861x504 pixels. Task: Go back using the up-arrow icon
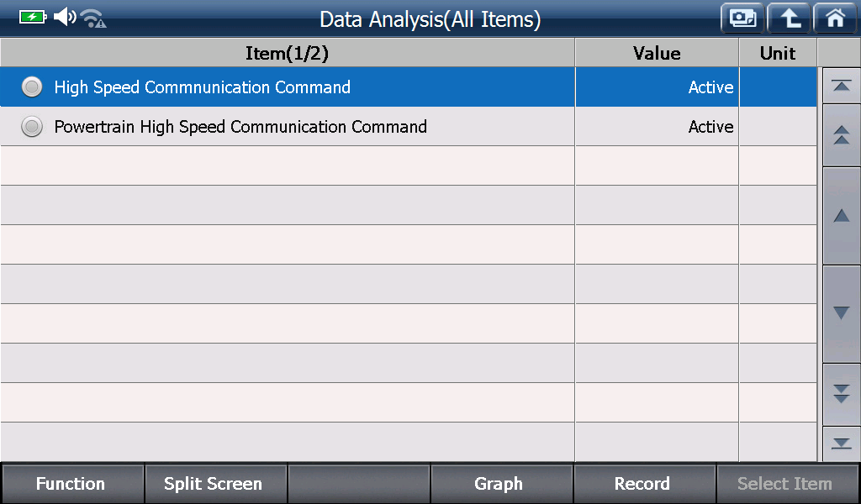(789, 18)
